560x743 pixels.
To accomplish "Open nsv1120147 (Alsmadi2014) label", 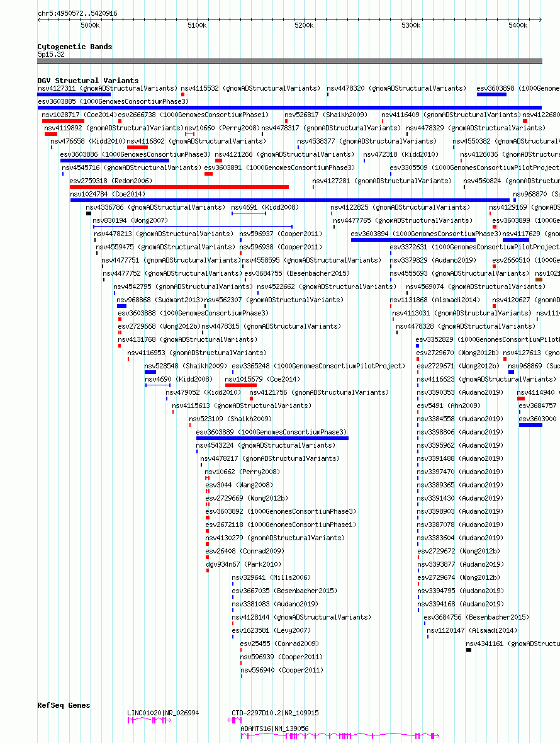I will point(472,630).
